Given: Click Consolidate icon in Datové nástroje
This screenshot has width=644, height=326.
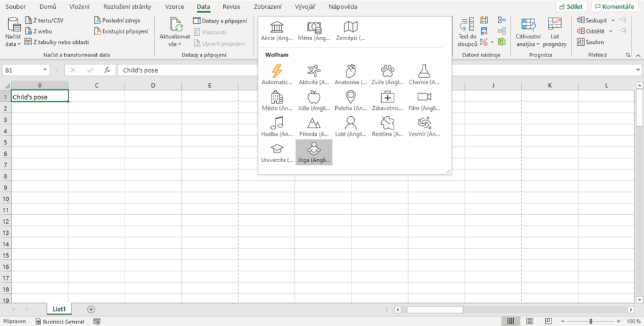Looking at the screenshot, I should click(x=501, y=20).
